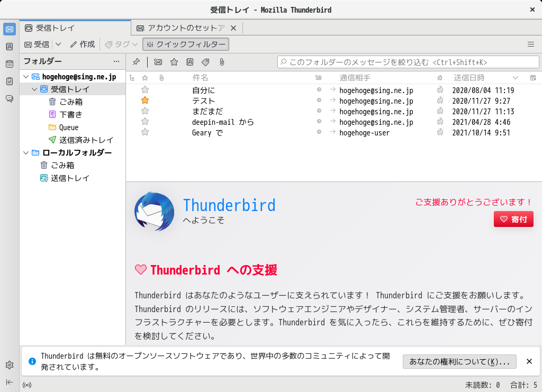Sort by the attachment column header
Image resolution: width=542 pixels, height=392 pixels.
[161, 78]
